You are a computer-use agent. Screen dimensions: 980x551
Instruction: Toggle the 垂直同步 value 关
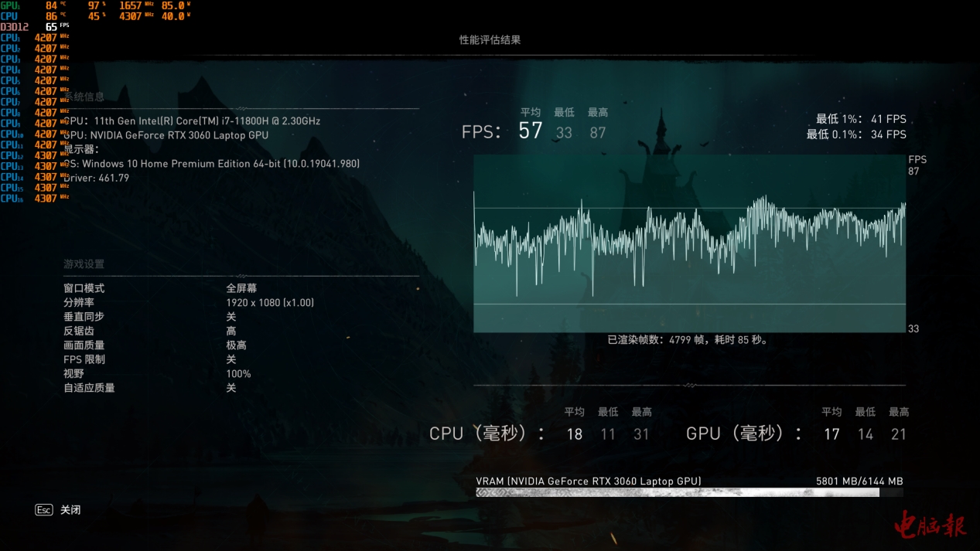point(231,317)
